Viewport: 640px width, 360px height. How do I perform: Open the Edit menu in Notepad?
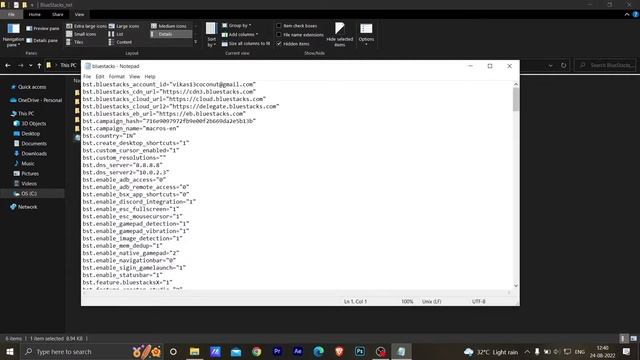[100, 76]
